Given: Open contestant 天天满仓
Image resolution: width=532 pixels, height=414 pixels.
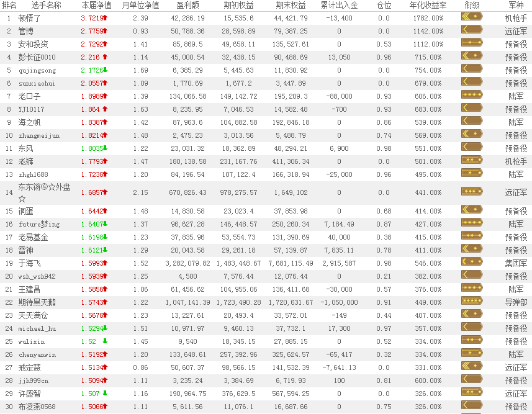Looking at the screenshot, I should pyautogui.click(x=34, y=315).
